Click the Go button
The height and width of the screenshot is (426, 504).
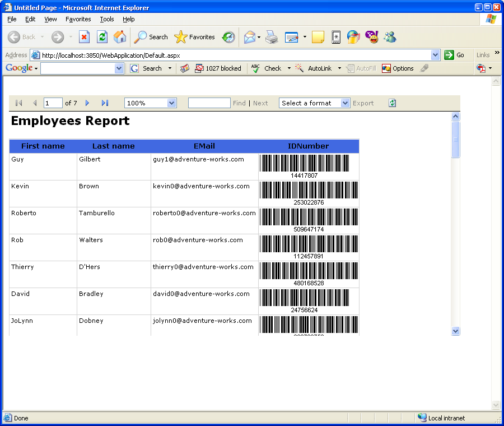(x=454, y=55)
